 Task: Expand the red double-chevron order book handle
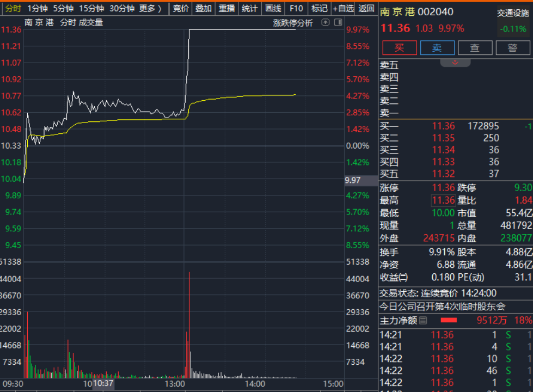pos(455,63)
